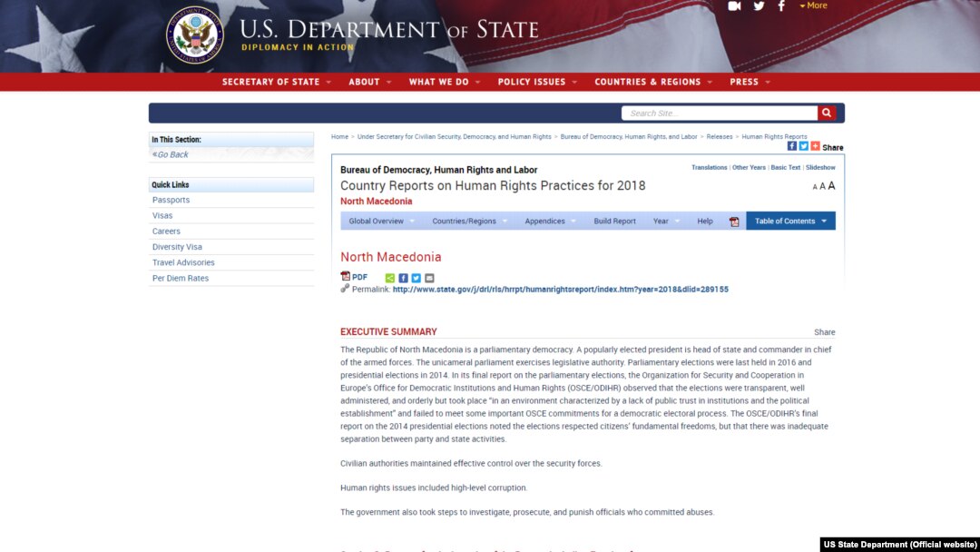Screen dimensions: 980x552
Task: Open the Travel Advisories quick link
Action: pyautogui.click(x=183, y=262)
